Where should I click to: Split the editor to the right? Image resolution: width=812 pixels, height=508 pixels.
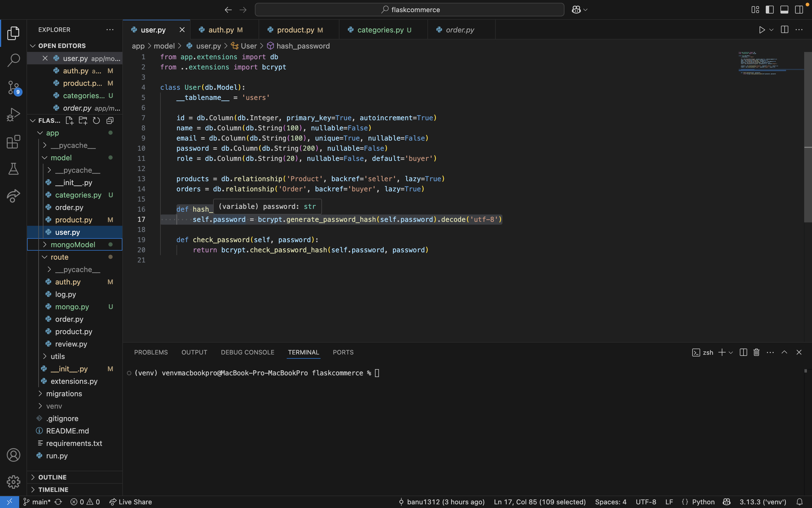click(x=784, y=30)
